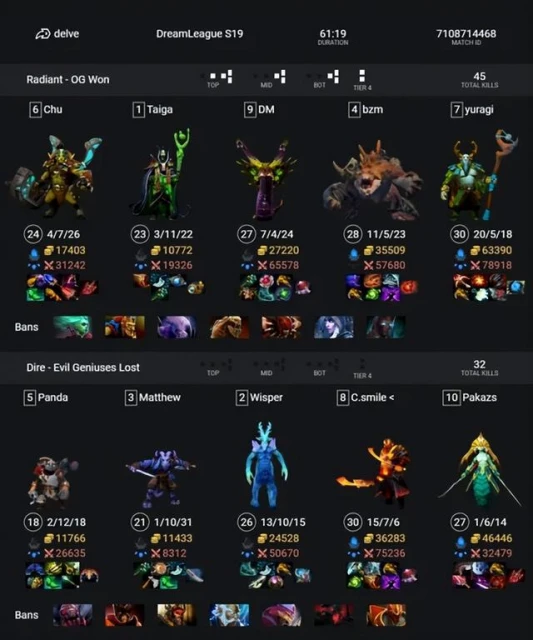Click the gold icon beside 63390
The image size is (533, 640).
475,250
